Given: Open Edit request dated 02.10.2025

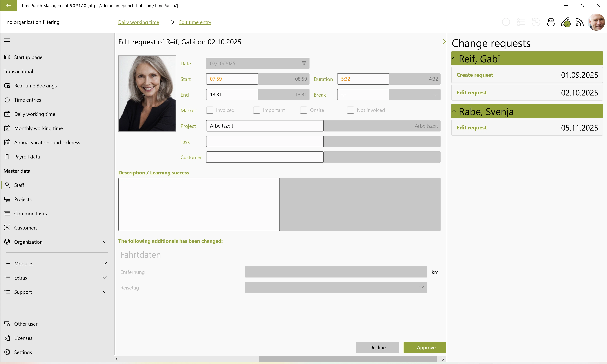Looking at the screenshot, I should (x=527, y=92).
